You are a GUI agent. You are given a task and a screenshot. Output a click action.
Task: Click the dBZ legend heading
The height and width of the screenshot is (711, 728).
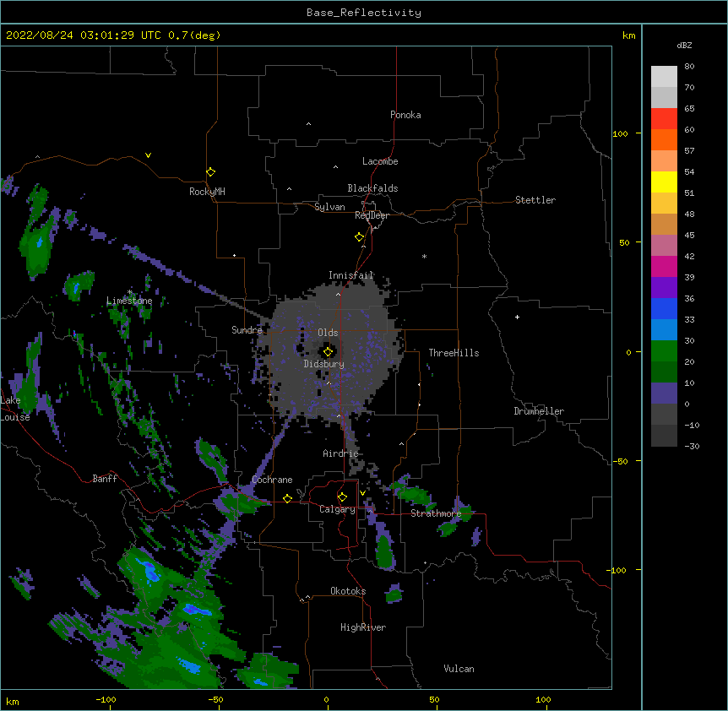pyautogui.click(x=684, y=45)
